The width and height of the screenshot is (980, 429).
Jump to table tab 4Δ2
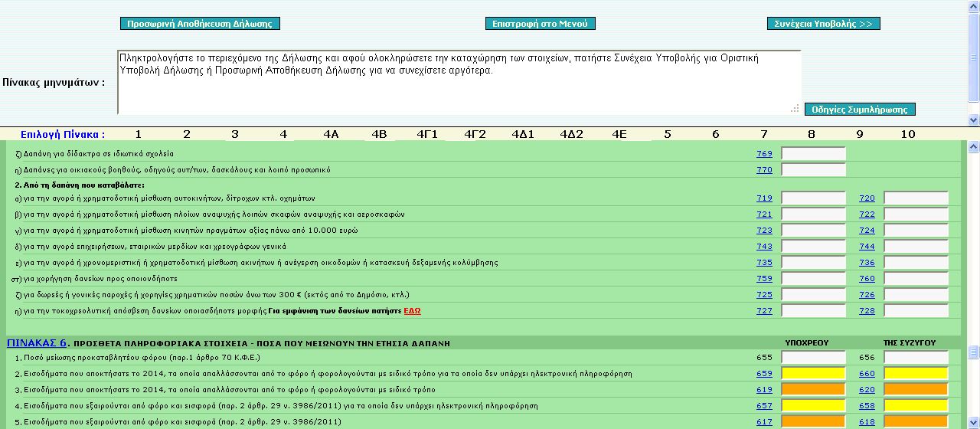[x=571, y=134]
